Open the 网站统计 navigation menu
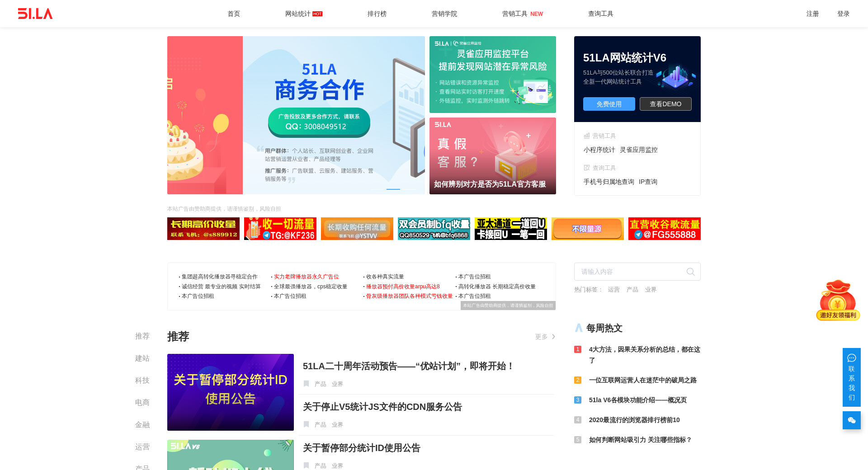This screenshot has height=470, width=868. tap(298, 14)
